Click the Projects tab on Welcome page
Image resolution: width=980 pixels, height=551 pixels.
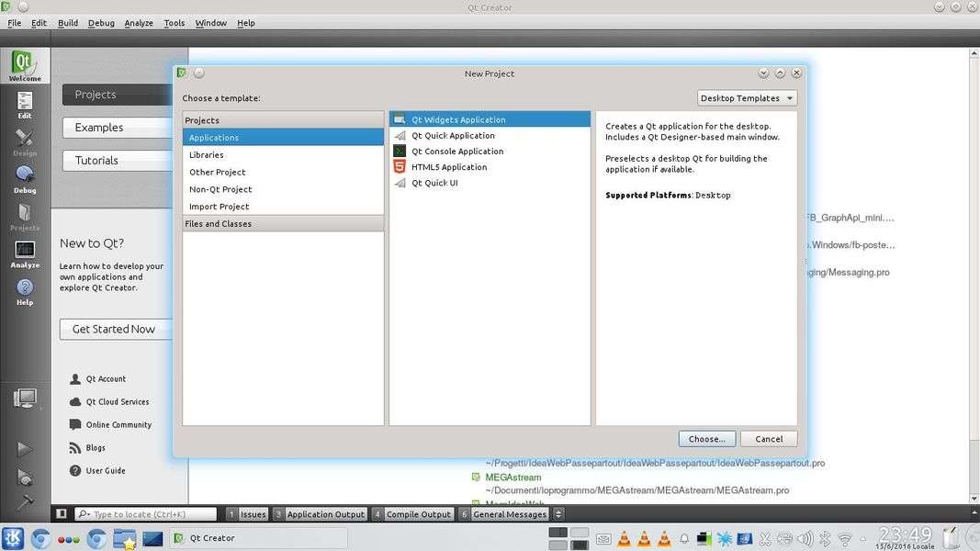coord(118,95)
